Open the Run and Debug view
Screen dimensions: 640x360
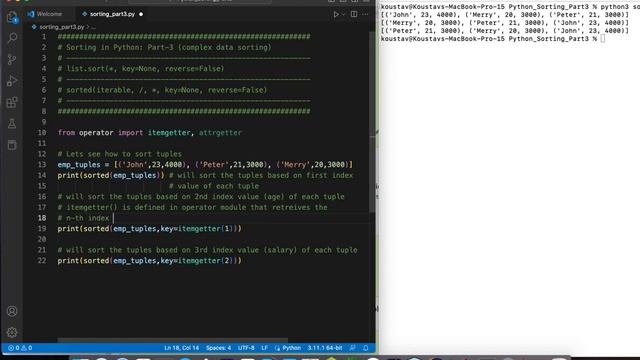tap(12, 81)
